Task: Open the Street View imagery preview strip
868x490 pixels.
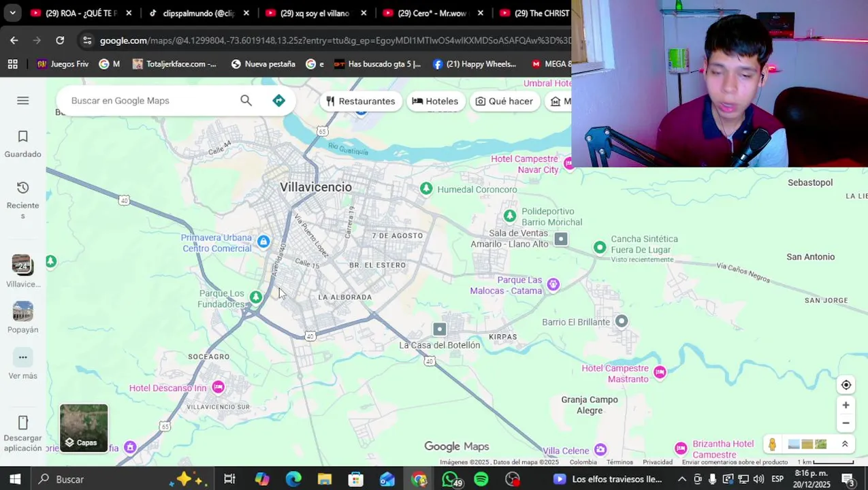Action: click(807, 444)
